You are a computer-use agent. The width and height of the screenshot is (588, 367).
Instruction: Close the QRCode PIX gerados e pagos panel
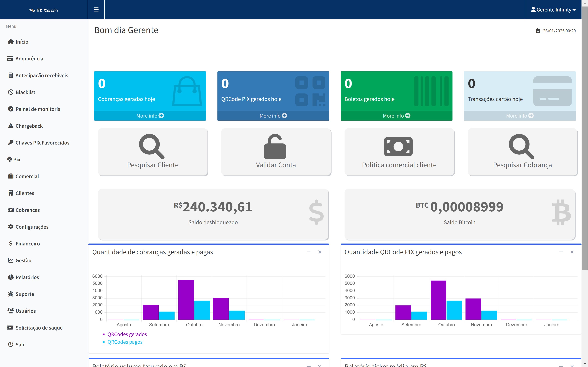coord(572,252)
